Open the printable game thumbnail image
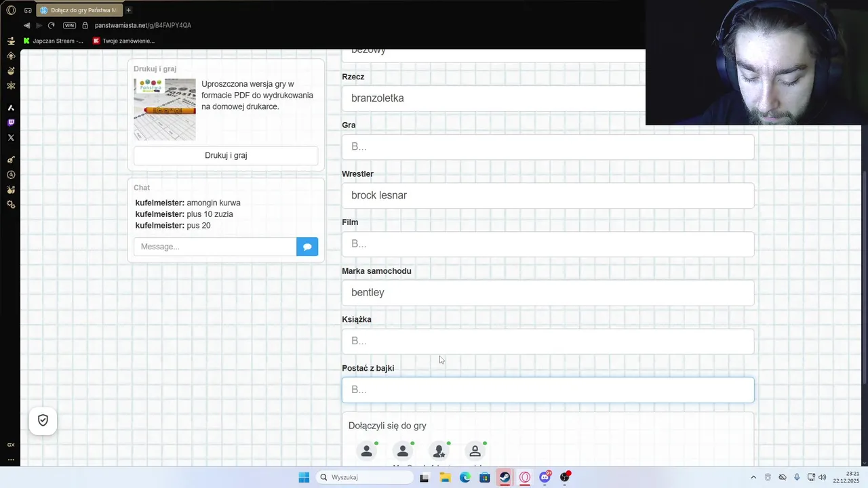This screenshot has height=488, width=868. pyautogui.click(x=165, y=109)
